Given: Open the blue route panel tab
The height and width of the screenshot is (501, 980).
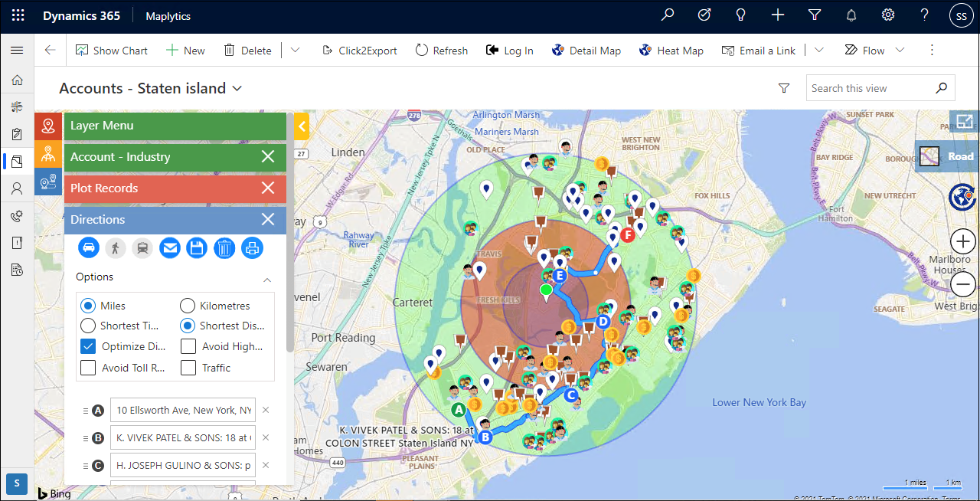Looking at the screenshot, I should coord(48,182).
